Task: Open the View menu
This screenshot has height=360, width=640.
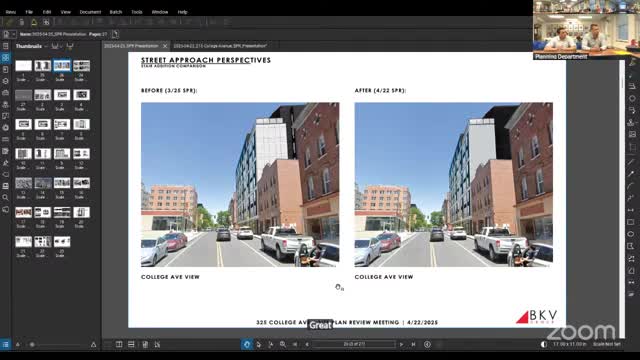Action: click(x=65, y=12)
